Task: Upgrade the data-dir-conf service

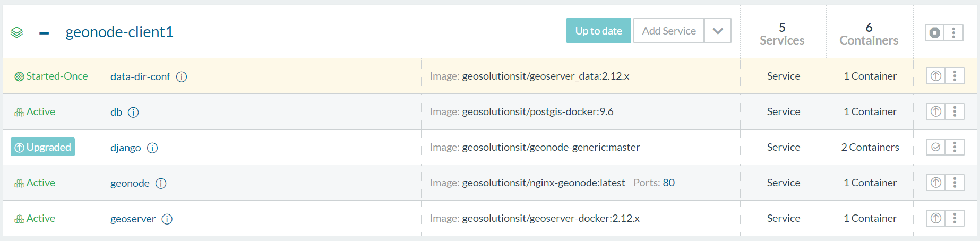Action: pos(936,76)
